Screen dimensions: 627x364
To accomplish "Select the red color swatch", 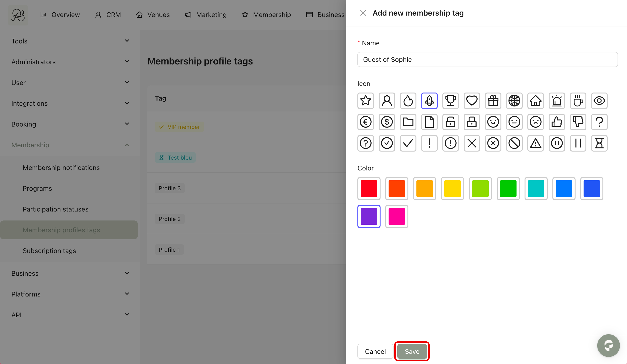I will click(x=369, y=189).
